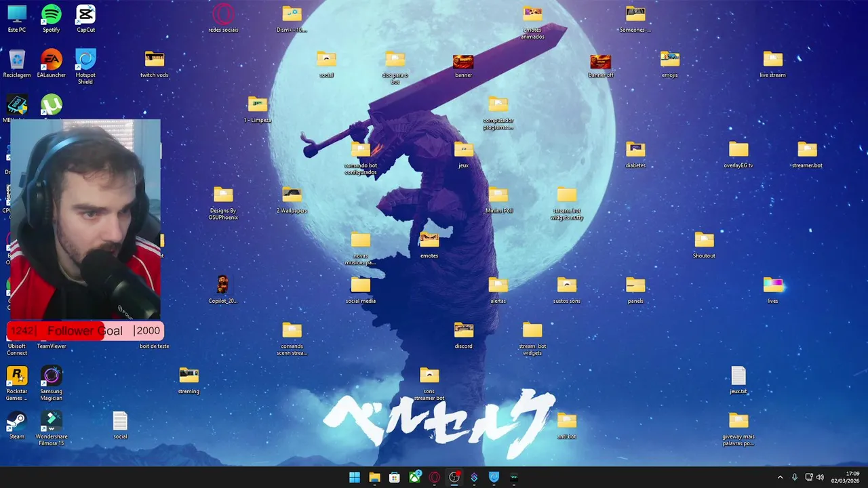Select the anti bot folder
Image resolution: width=868 pixels, height=488 pixels.
[x=566, y=425]
